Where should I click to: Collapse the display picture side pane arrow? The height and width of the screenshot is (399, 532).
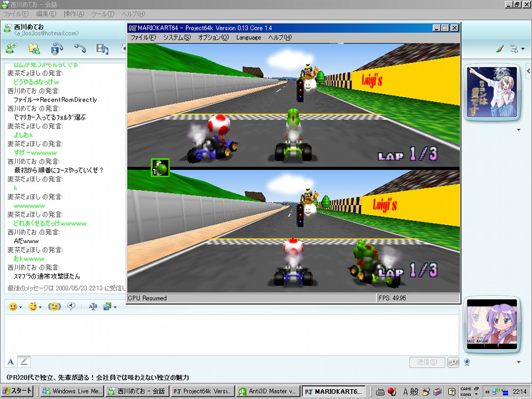(529, 71)
